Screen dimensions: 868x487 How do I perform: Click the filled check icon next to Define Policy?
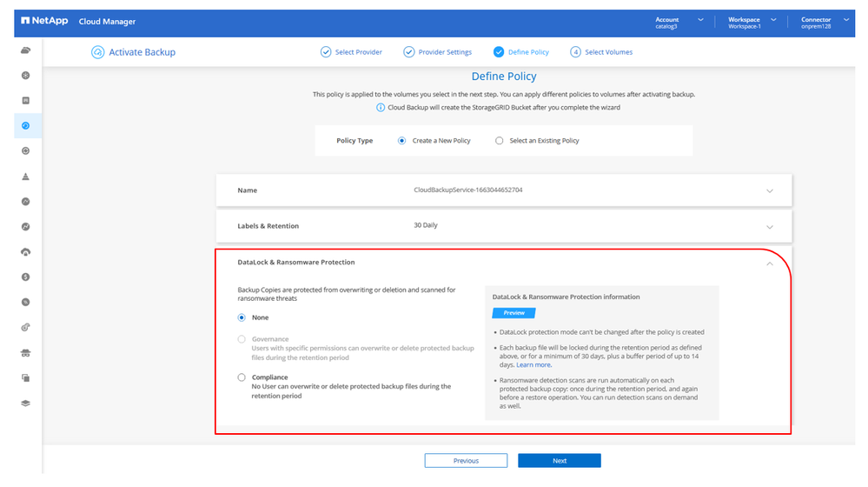(499, 52)
